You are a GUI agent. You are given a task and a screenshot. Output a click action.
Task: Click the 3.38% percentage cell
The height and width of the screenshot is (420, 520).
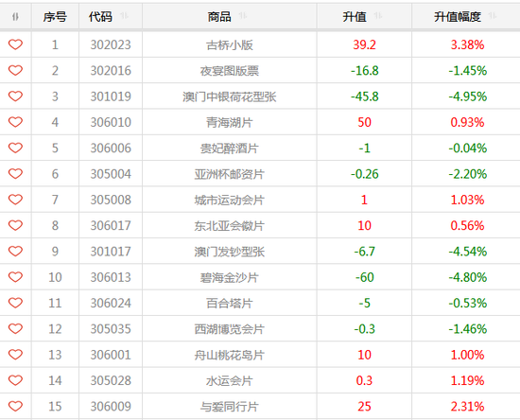tap(468, 44)
